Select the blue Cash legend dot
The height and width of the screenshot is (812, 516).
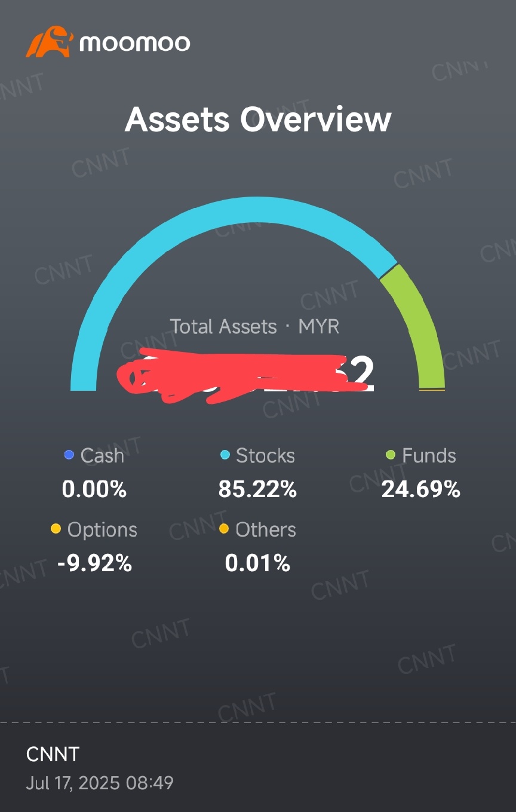[69, 455]
